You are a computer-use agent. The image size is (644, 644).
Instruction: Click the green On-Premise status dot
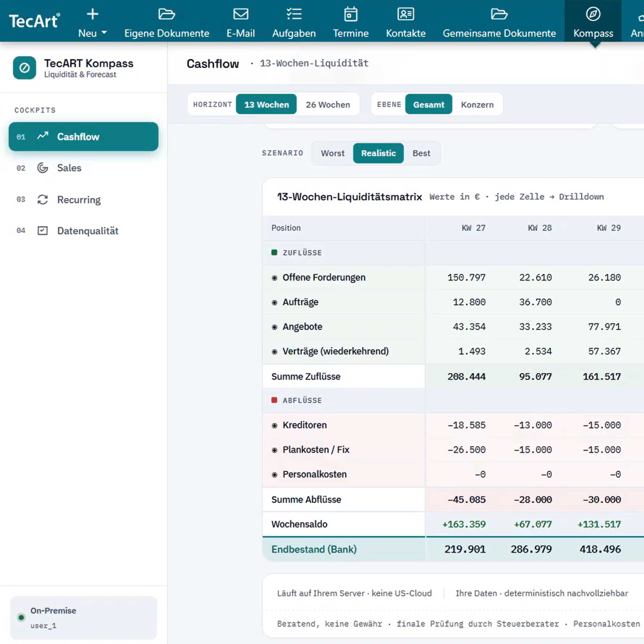click(x=21, y=617)
